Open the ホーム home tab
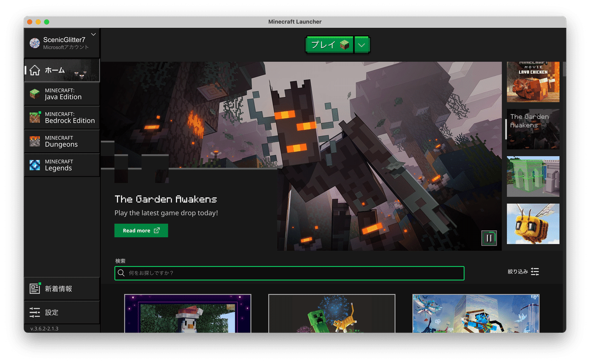Image resolution: width=590 pixels, height=364 pixels. point(62,70)
